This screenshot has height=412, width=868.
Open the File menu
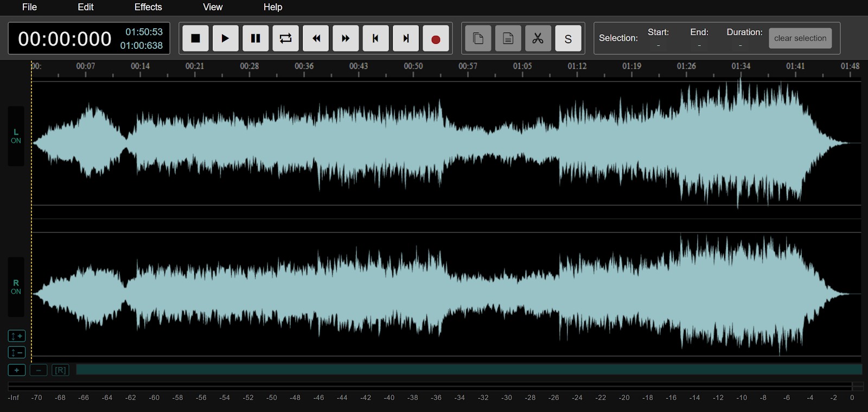point(29,7)
